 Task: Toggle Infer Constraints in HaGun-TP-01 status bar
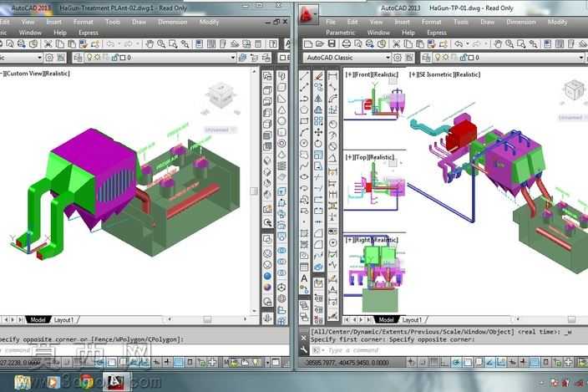[x=412, y=363]
